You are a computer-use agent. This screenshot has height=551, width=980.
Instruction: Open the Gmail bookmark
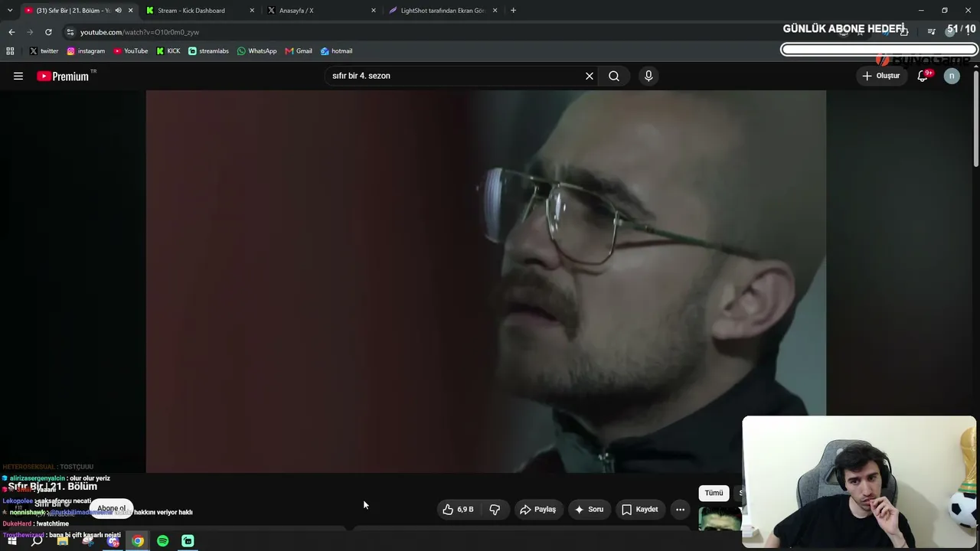(299, 51)
